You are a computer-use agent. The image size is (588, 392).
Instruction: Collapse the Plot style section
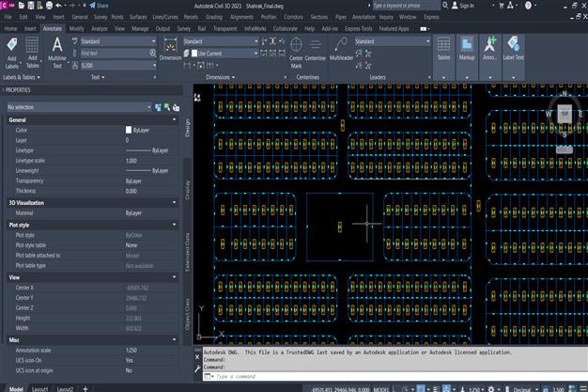click(x=175, y=224)
